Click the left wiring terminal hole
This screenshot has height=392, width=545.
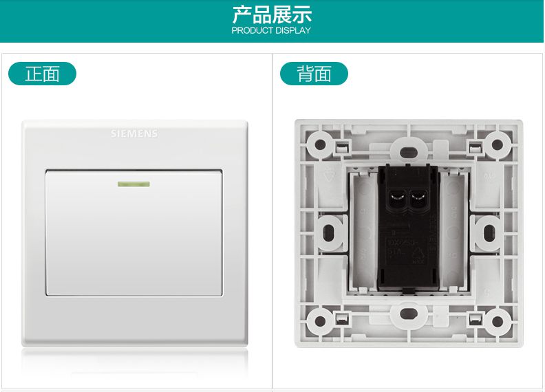click(397, 199)
